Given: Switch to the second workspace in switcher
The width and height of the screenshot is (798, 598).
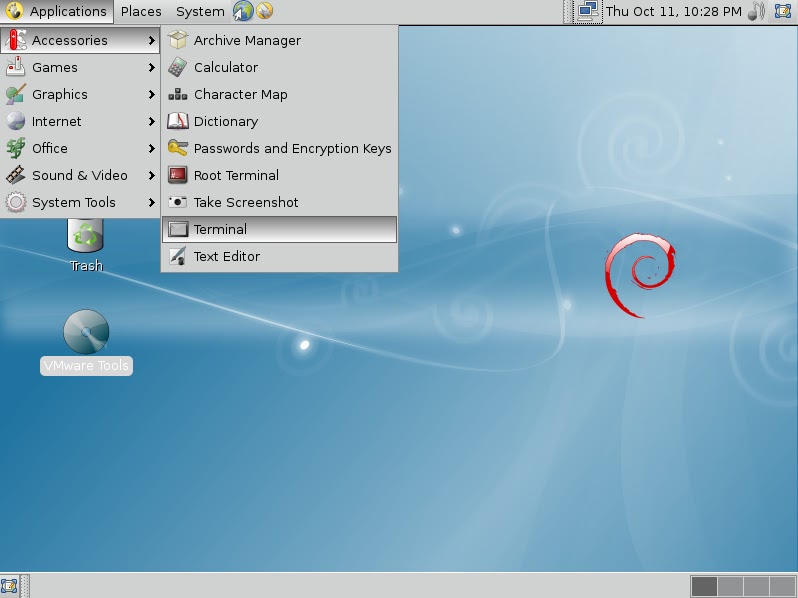Looking at the screenshot, I should pyautogui.click(x=730, y=586).
